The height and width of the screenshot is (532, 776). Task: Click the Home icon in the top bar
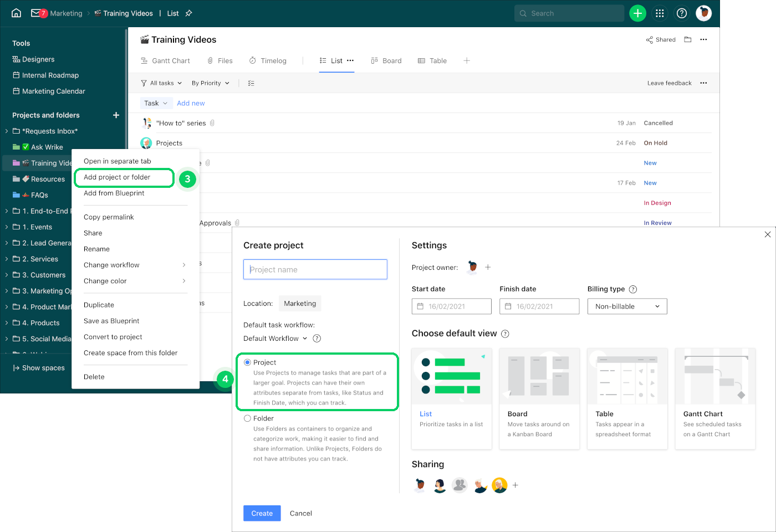tap(16, 13)
